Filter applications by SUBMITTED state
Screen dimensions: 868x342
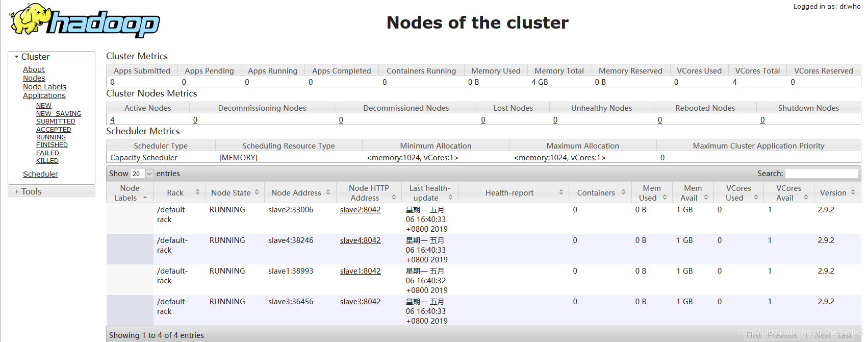tap(56, 121)
